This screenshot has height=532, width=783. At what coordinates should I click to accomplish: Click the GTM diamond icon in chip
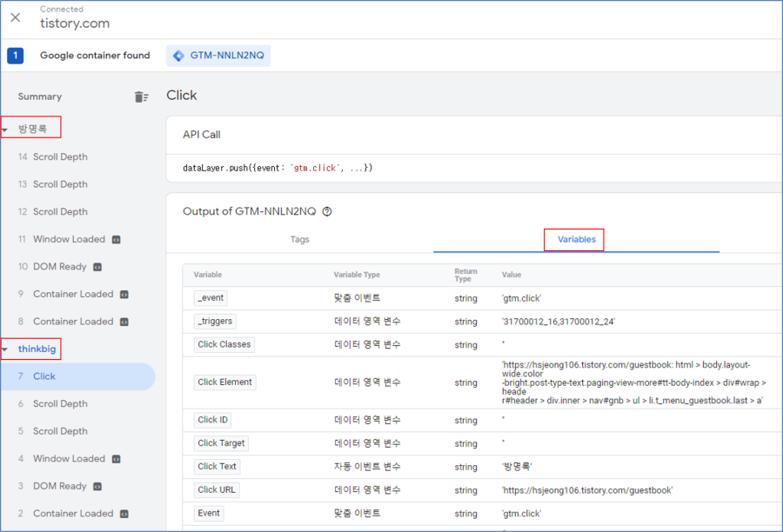178,56
